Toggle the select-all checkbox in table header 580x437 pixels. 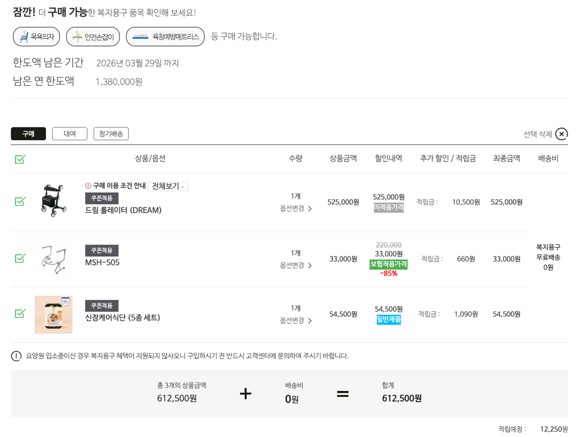[x=20, y=159]
